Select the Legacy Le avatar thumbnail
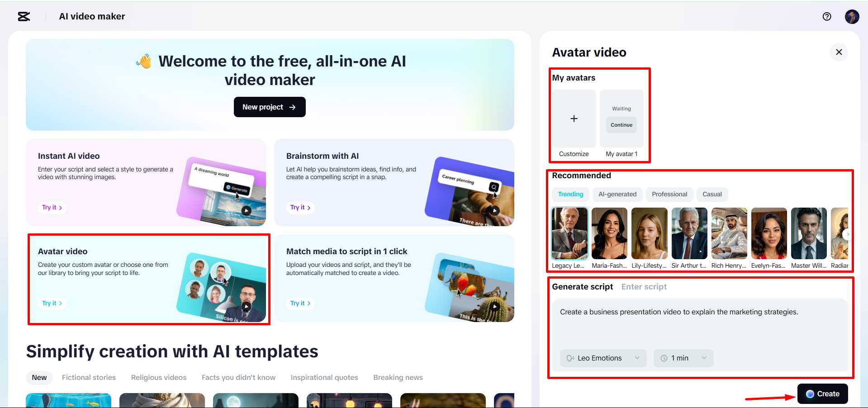868x408 pixels. click(x=569, y=233)
